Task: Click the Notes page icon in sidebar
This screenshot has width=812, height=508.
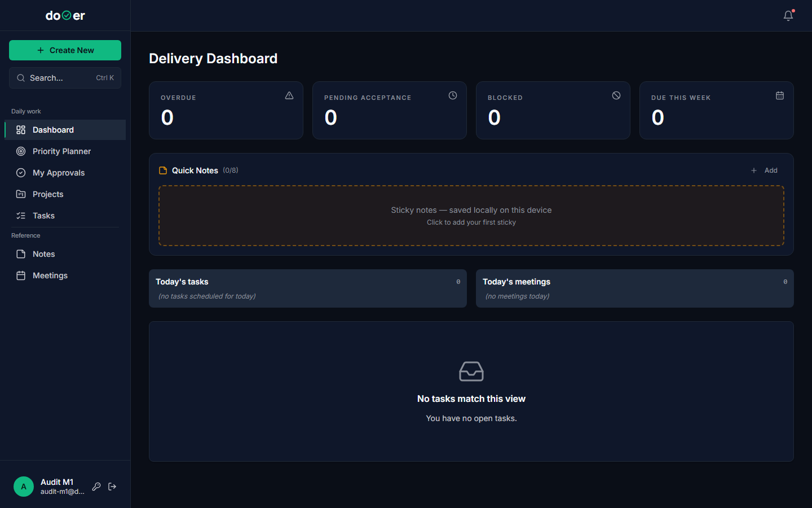Action: pyautogui.click(x=21, y=254)
